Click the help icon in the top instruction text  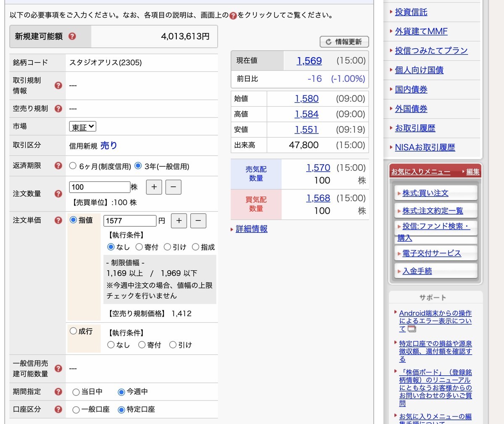pos(233,16)
